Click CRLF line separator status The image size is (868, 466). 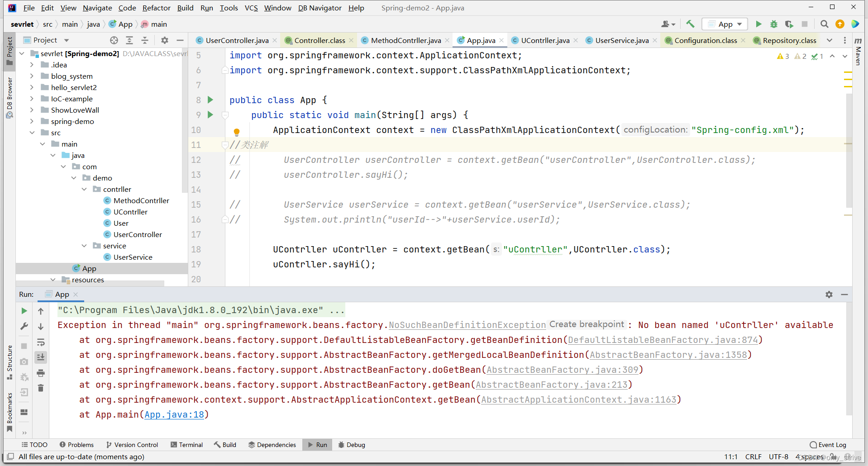(x=754, y=456)
